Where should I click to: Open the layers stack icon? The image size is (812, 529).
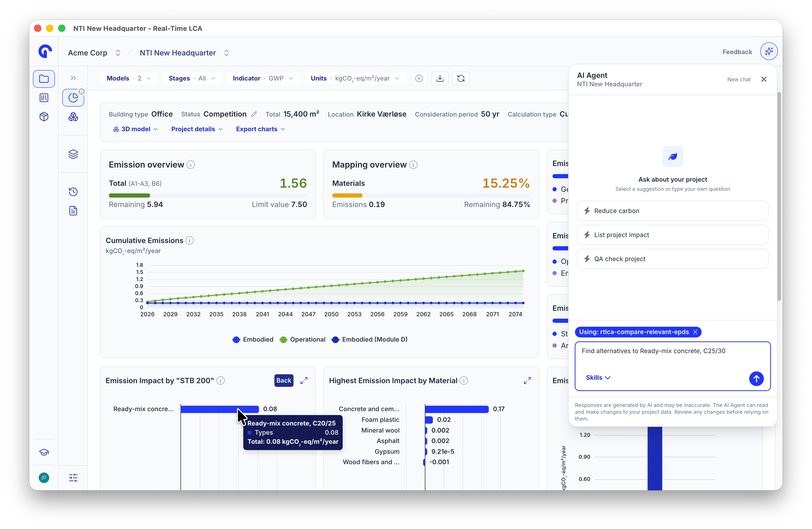click(73, 154)
